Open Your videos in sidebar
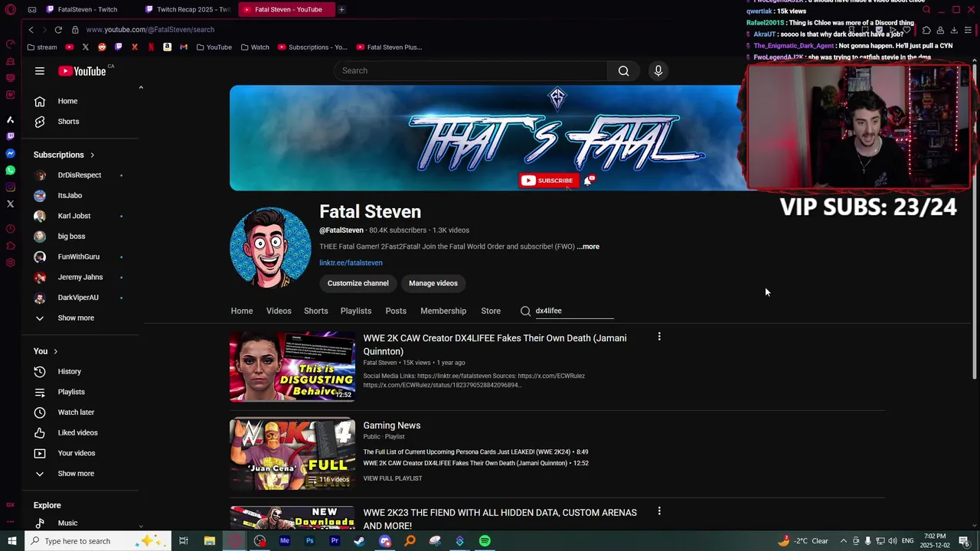 click(77, 453)
